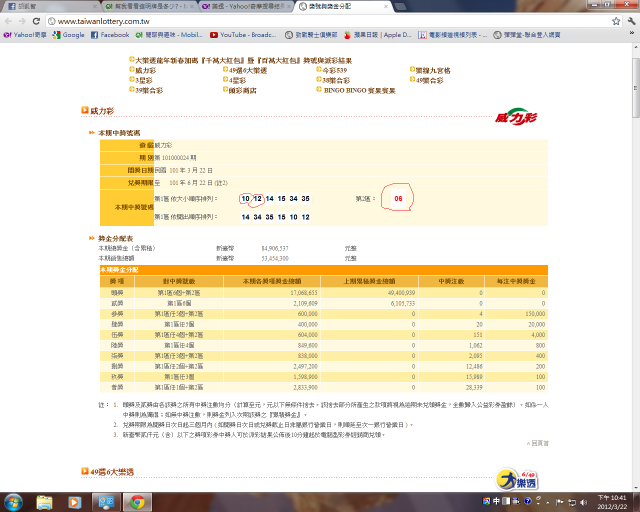Open Windows Explorer from the taskbar
Screen dimensions: 640x512
[44, 502]
